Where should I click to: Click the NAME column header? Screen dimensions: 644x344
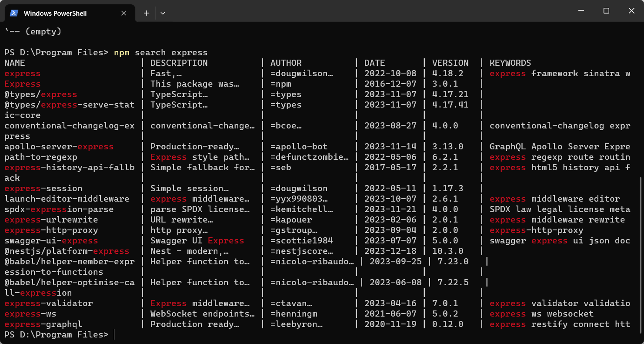[x=15, y=63]
